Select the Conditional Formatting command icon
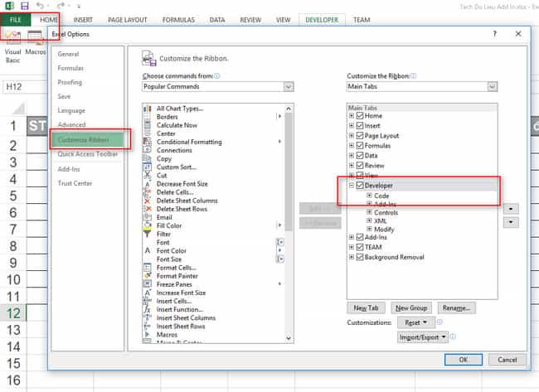 (147, 142)
